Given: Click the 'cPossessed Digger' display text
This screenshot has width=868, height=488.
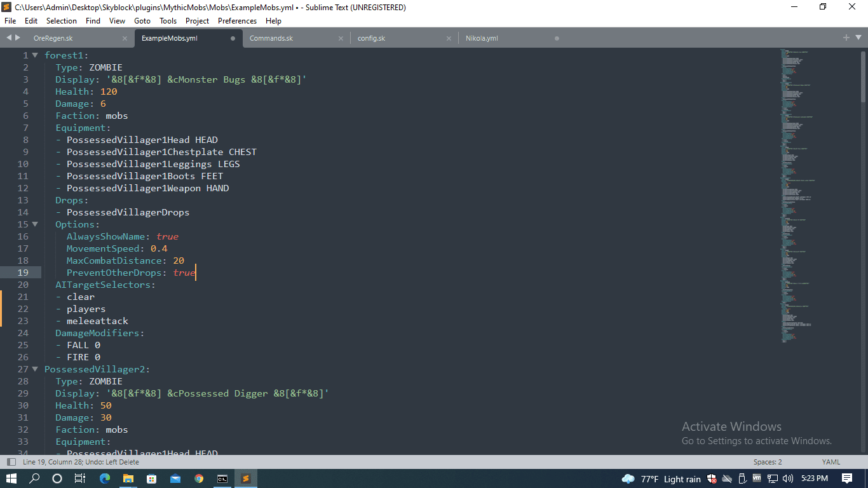Looking at the screenshot, I should 220,393.
